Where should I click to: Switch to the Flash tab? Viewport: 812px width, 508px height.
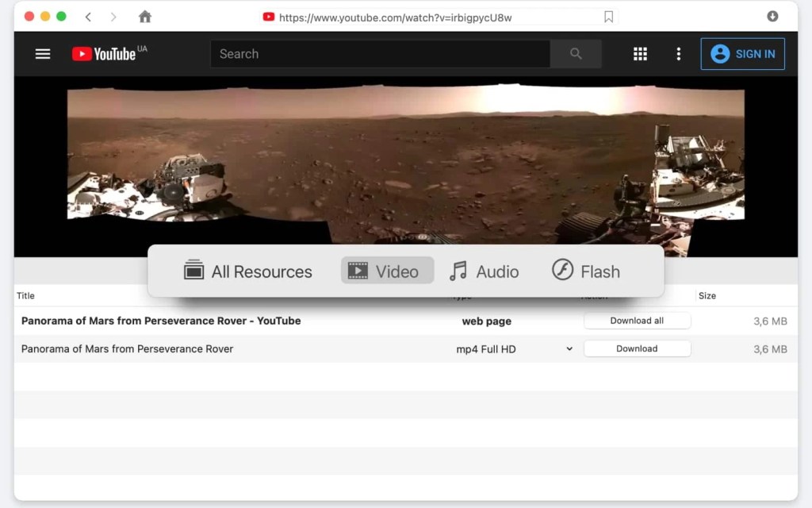click(586, 271)
